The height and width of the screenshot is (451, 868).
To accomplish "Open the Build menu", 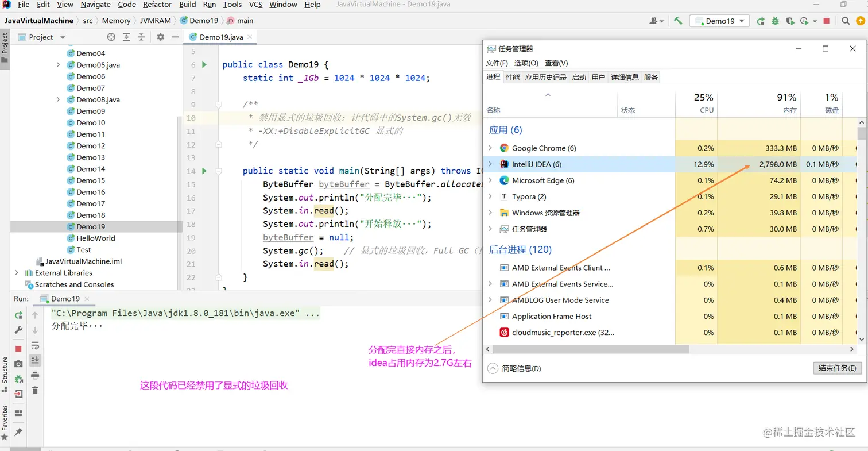I will click(x=188, y=5).
